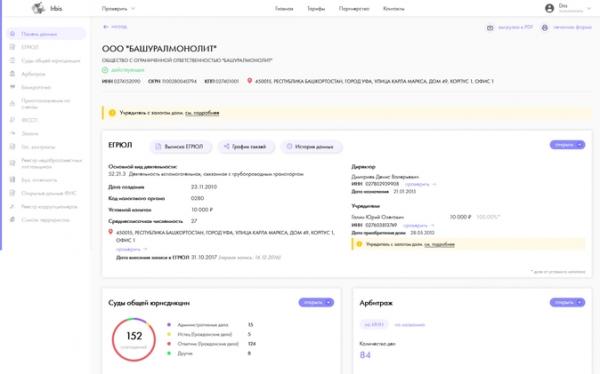The height and width of the screenshot is (374, 600).
Task: Click the yellow Истец legend dot
Action: [x=169, y=334]
